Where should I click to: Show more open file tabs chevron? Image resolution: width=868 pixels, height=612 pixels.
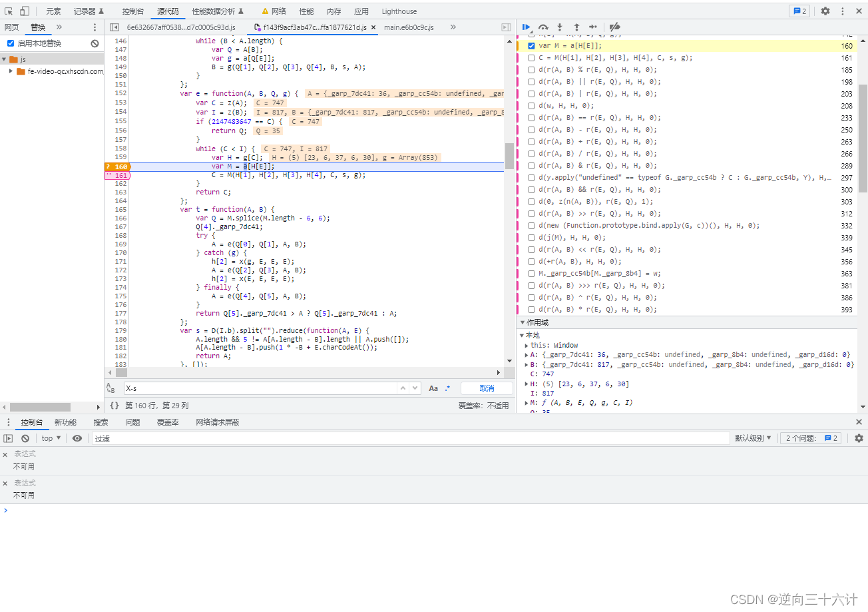tap(453, 27)
